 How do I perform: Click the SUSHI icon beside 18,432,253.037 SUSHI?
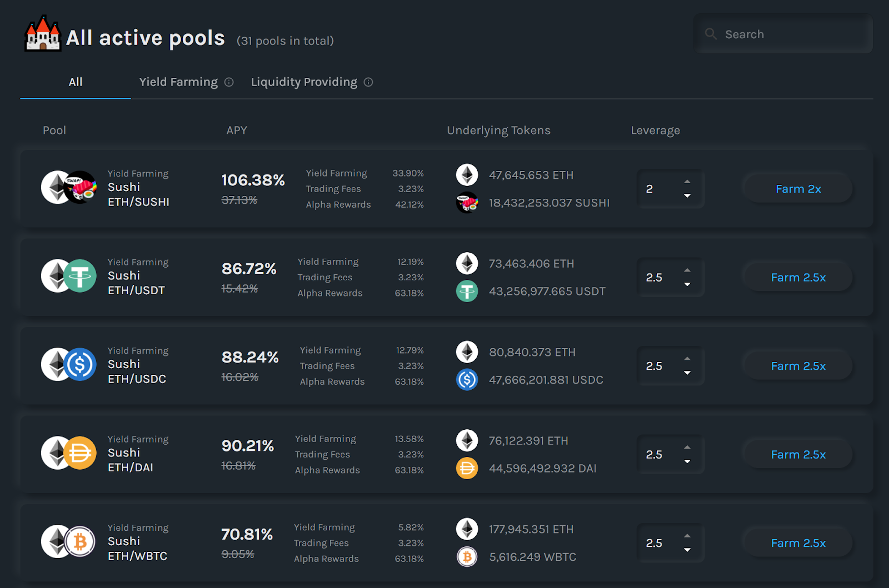pyautogui.click(x=467, y=203)
